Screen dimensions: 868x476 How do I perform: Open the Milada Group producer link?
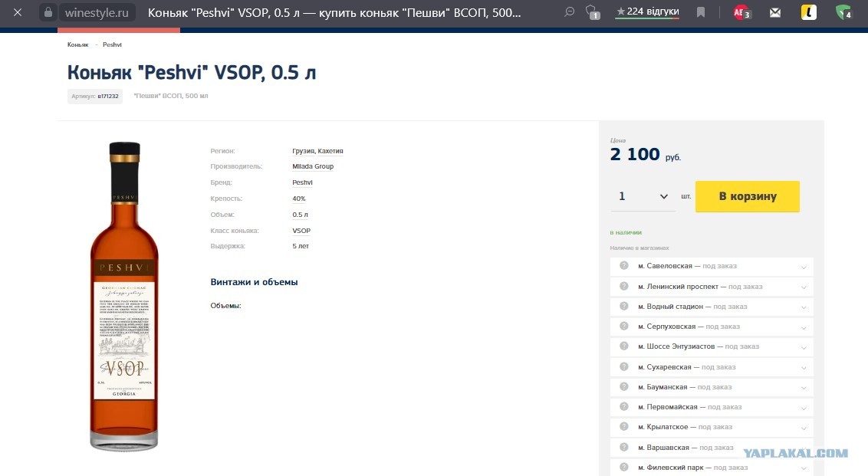[x=313, y=166]
